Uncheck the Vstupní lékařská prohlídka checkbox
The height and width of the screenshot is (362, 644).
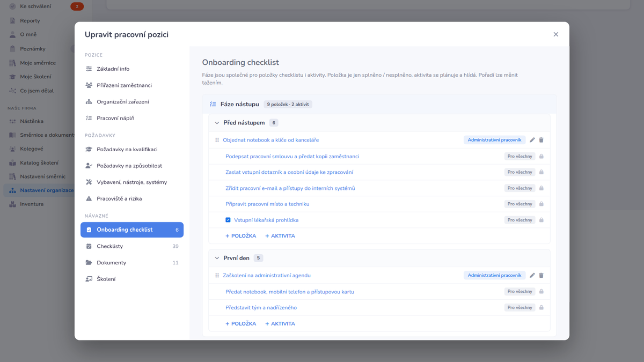(x=228, y=220)
